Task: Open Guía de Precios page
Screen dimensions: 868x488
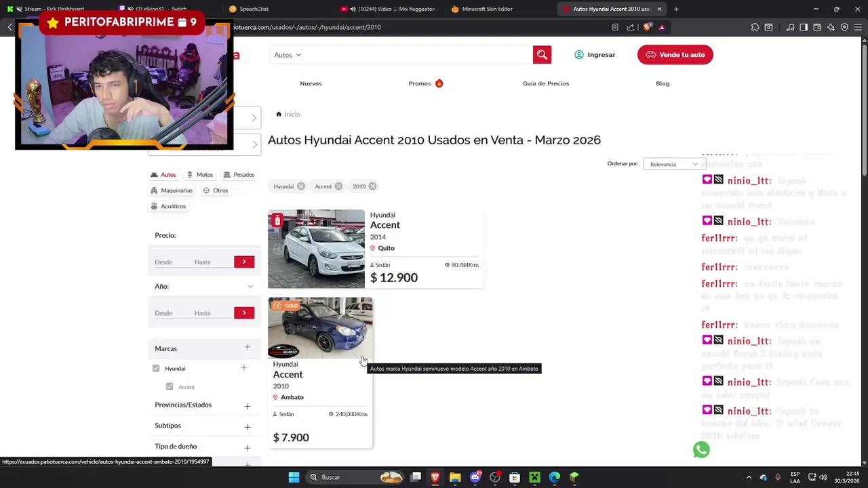Action: [x=546, y=83]
